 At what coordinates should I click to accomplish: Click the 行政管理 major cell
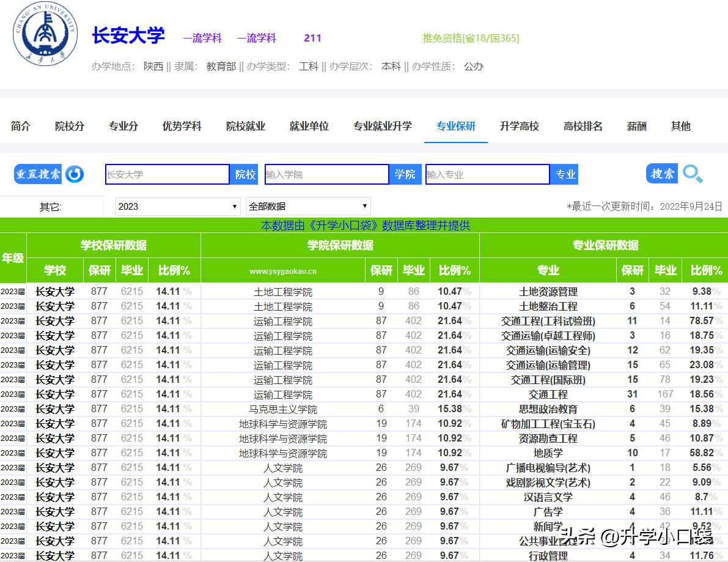pyautogui.click(x=548, y=555)
